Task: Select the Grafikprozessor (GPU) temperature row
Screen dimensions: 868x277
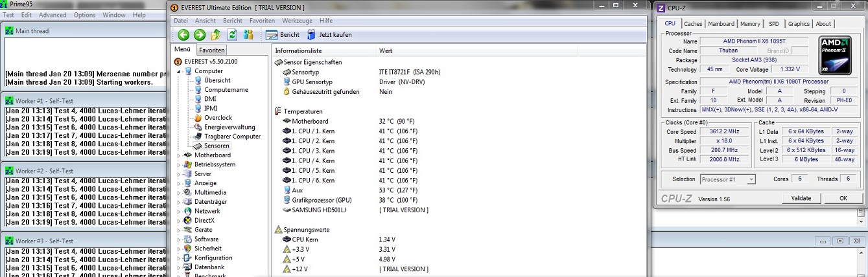Action: pyautogui.click(x=459, y=200)
